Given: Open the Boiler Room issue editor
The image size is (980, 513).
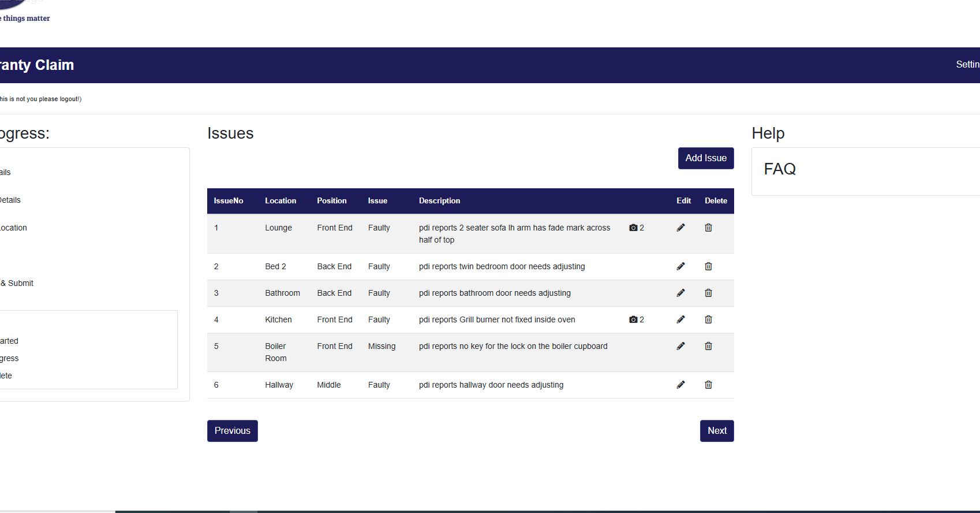Looking at the screenshot, I should [680, 346].
